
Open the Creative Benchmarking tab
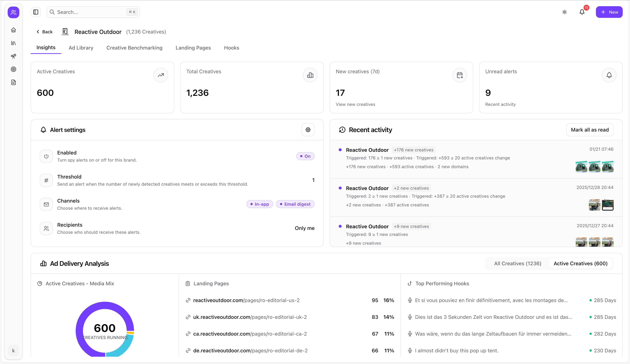(134, 48)
